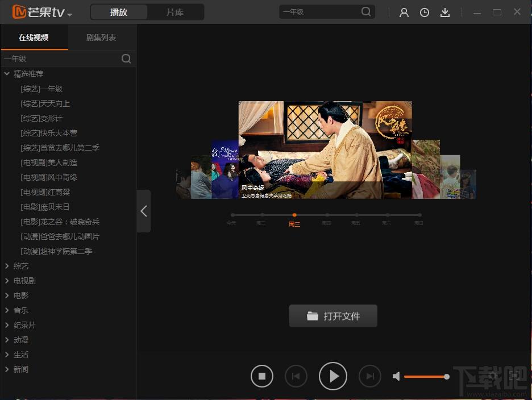Screen dimensions: 532x400
Task: Open [动漫]爸爸去哪儿动画片
Action: [x=60, y=236]
